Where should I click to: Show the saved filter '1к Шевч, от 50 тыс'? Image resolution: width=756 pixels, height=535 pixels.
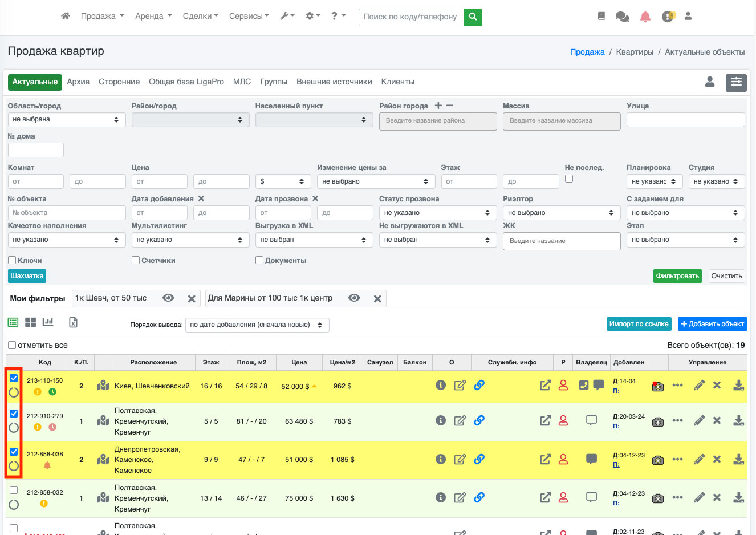tap(168, 298)
